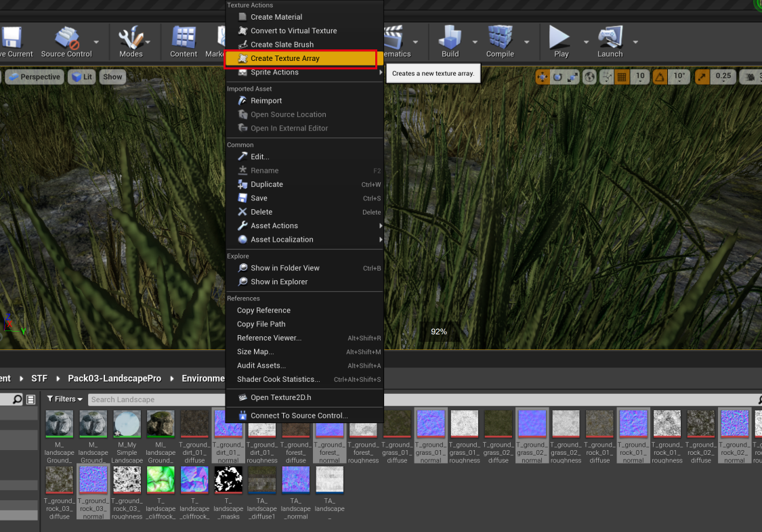Choose Create Material in context menu
The height and width of the screenshot is (532, 762).
(305, 17)
